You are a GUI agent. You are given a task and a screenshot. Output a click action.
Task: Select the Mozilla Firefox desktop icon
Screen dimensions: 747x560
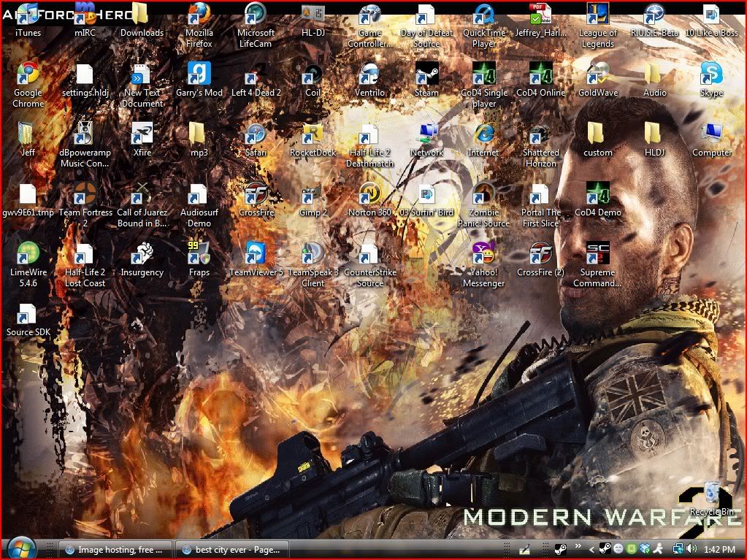[199, 15]
